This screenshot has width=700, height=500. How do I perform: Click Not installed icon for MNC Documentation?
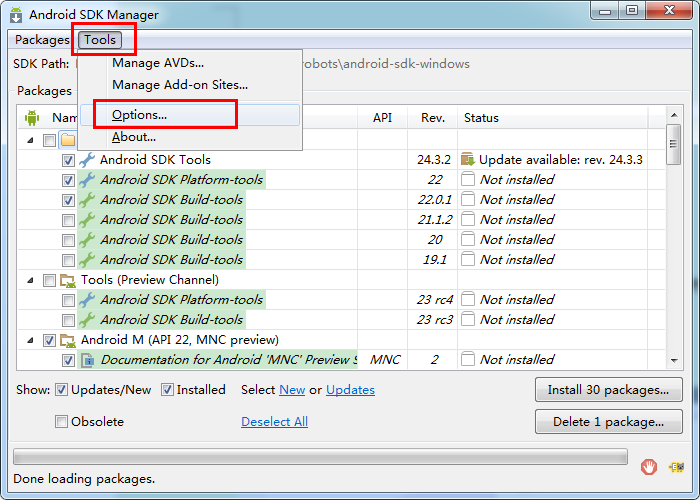pos(468,359)
